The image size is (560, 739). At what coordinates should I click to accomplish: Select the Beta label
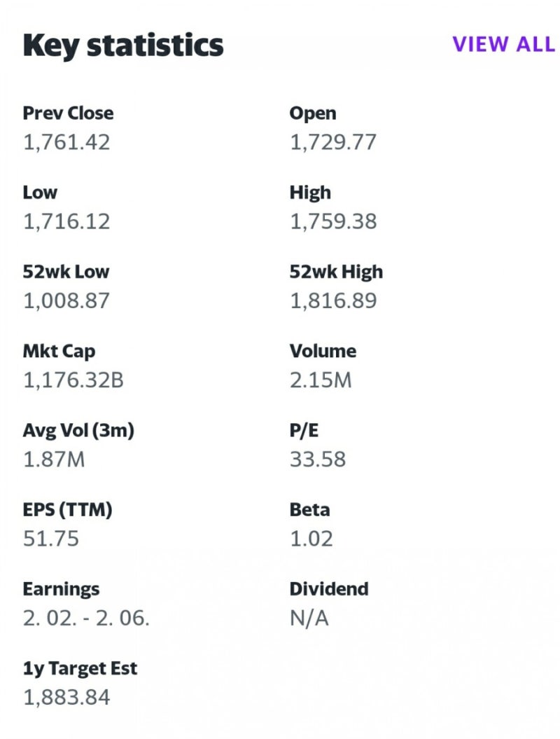[309, 510]
